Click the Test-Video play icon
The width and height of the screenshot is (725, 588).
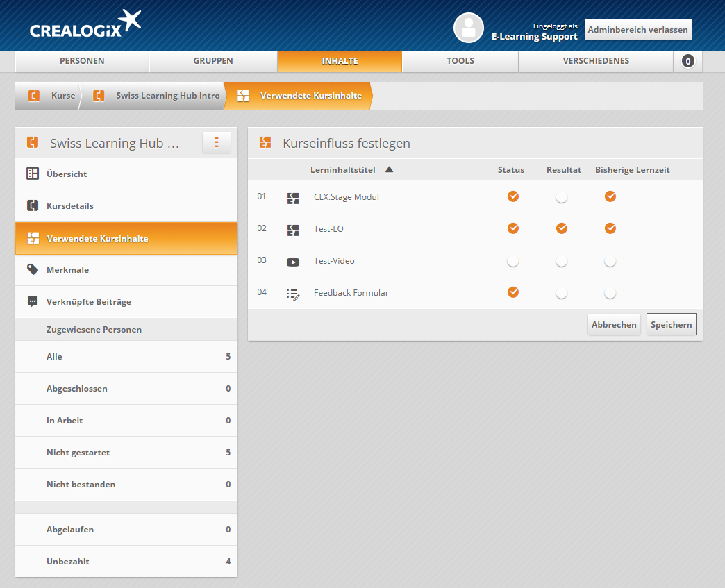(x=293, y=262)
